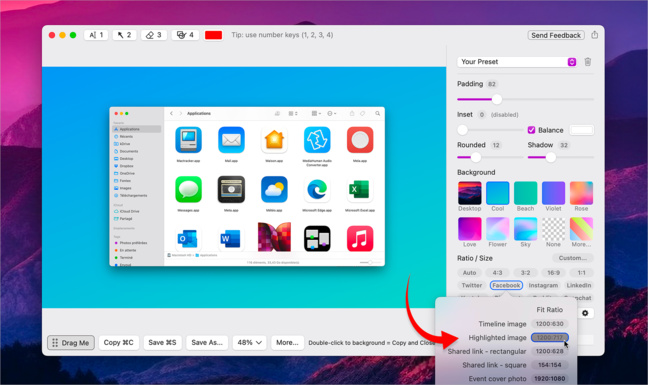Viewport: 648px width, 385px height.
Task: Click Microsoft Edge.app icon
Action: [x=317, y=190]
